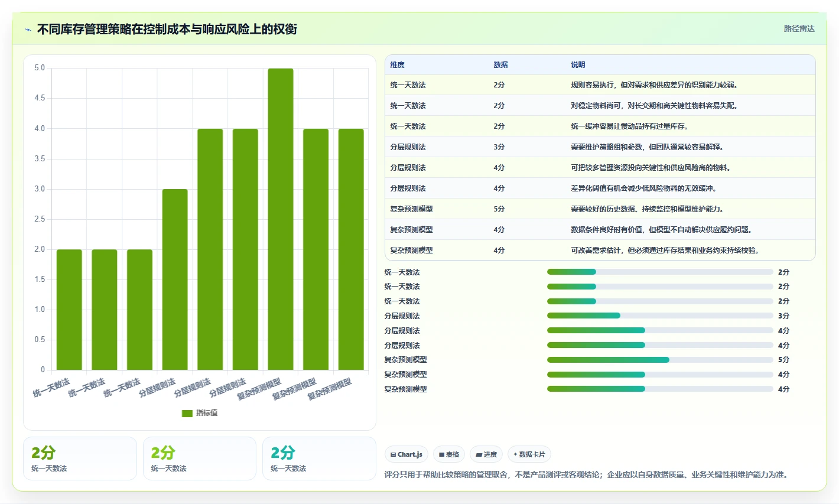Viewport: 839px width, 504px height.
Task: Select the row 规则容易执行，但对需求和供应差异的识别能力较弱
Action: (x=600, y=85)
